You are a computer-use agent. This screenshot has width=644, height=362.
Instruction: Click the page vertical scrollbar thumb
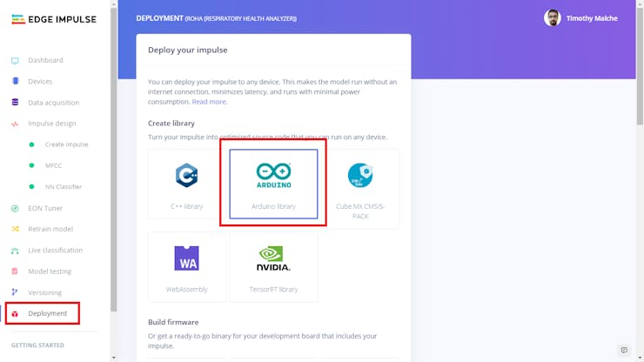(640, 66)
